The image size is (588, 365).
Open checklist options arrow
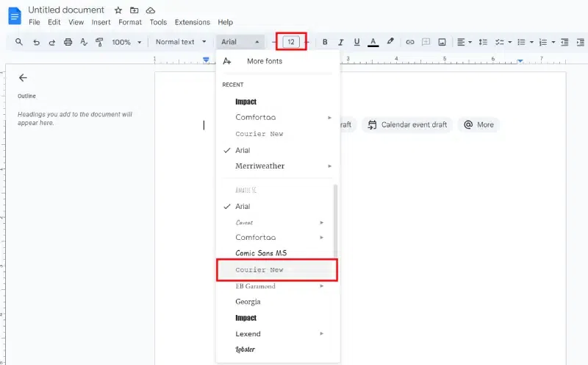(509, 42)
